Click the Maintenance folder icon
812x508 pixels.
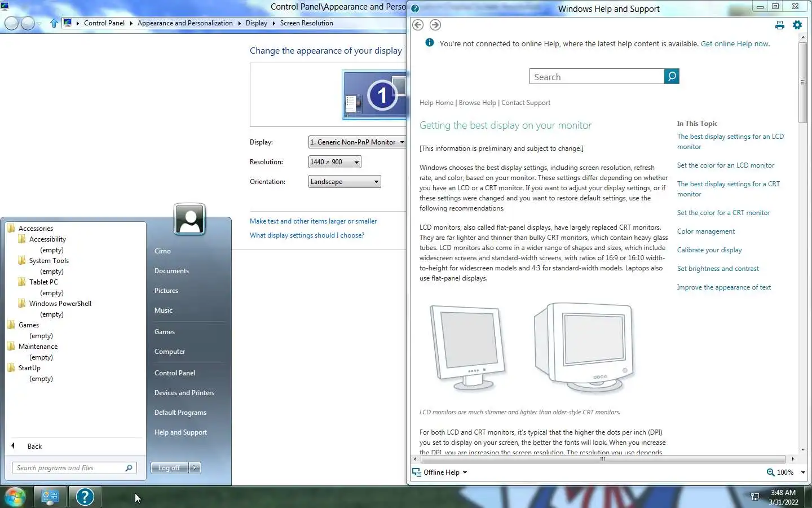click(11, 346)
